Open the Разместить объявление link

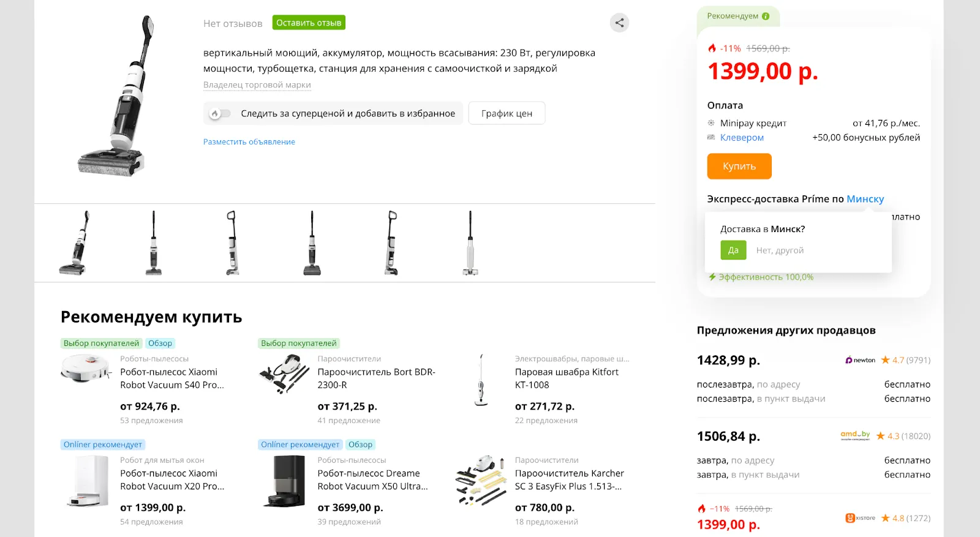coord(249,142)
